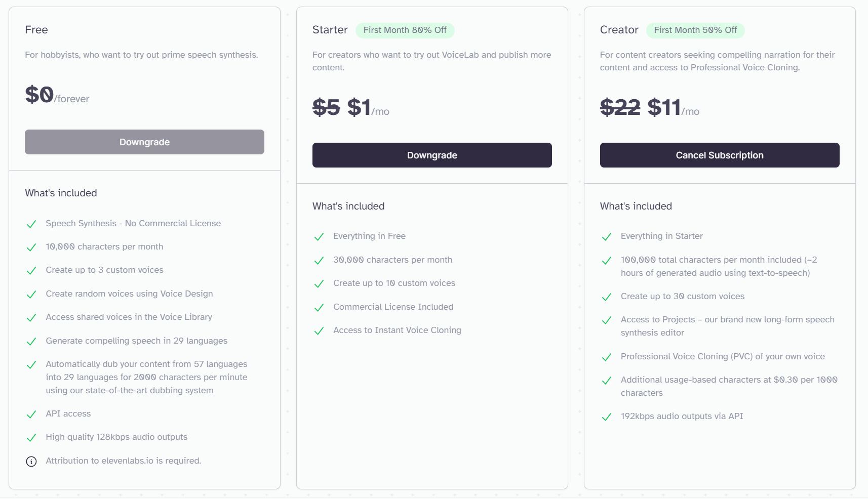Click the First Month 80% Off badge

pyautogui.click(x=405, y=30)
